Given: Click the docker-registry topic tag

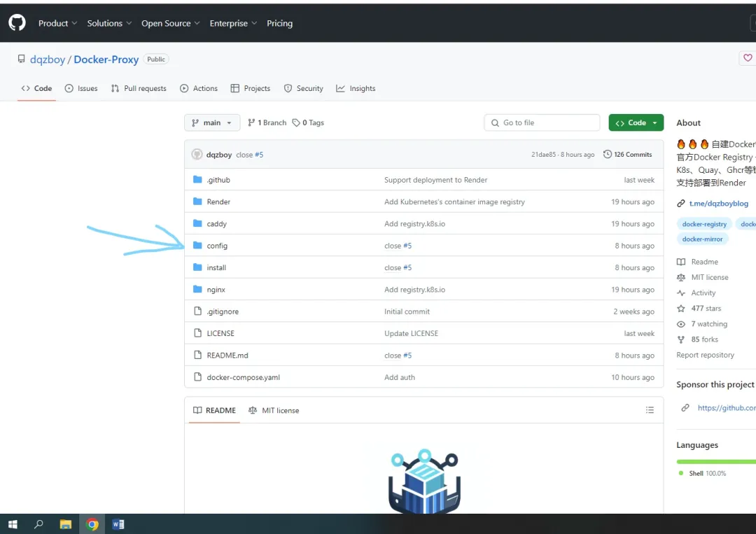Looking at the screenshot, I should click(x=704, y=224).
